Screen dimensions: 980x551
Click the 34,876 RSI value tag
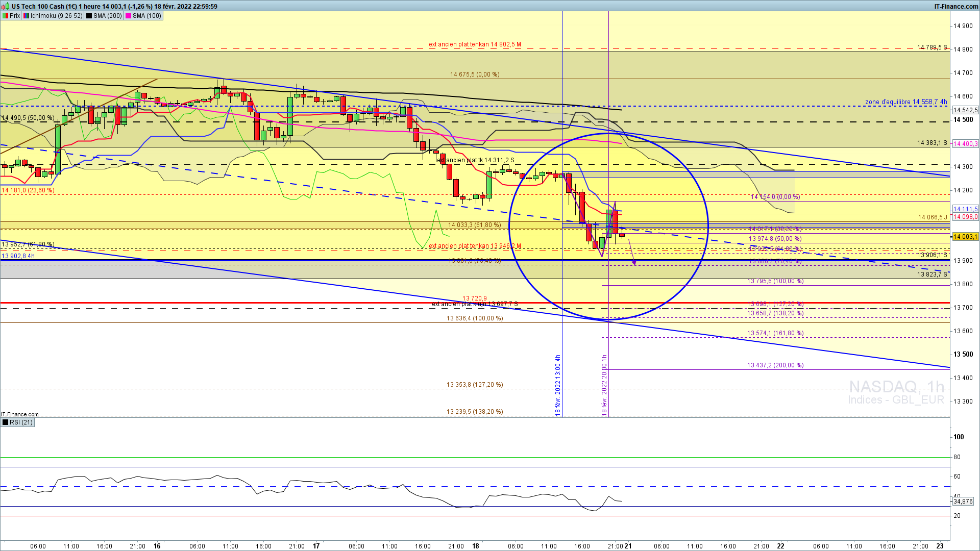[963, 502]
